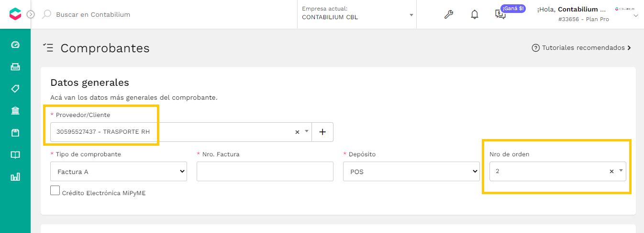Screen dimensions: 644x233
Task: Open the box inventory icon in sidebar
Action: click(15, 133)
